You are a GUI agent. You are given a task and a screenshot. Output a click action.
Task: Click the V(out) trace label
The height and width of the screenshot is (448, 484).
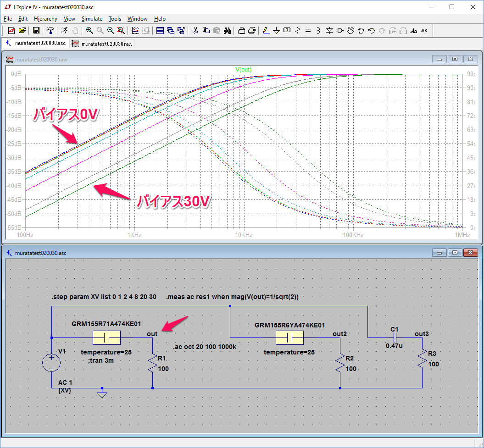[x=243, y=69]
